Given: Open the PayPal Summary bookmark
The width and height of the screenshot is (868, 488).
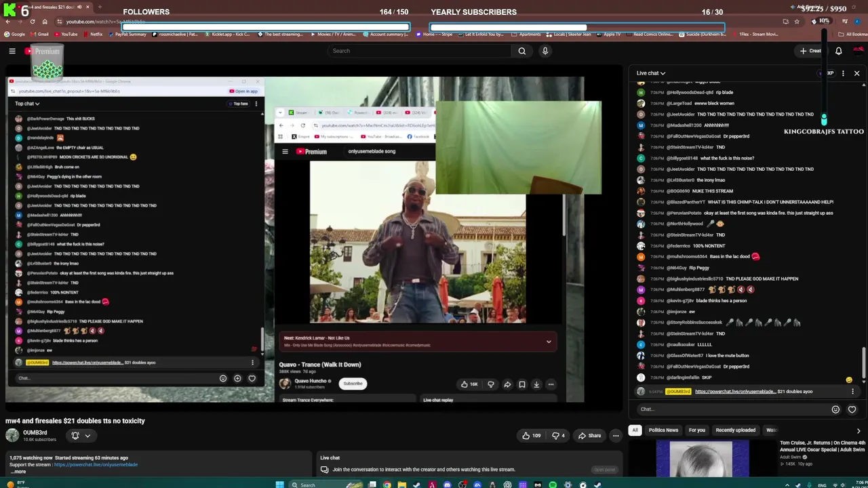Looking at the screenshot, I should pos(128,34).
